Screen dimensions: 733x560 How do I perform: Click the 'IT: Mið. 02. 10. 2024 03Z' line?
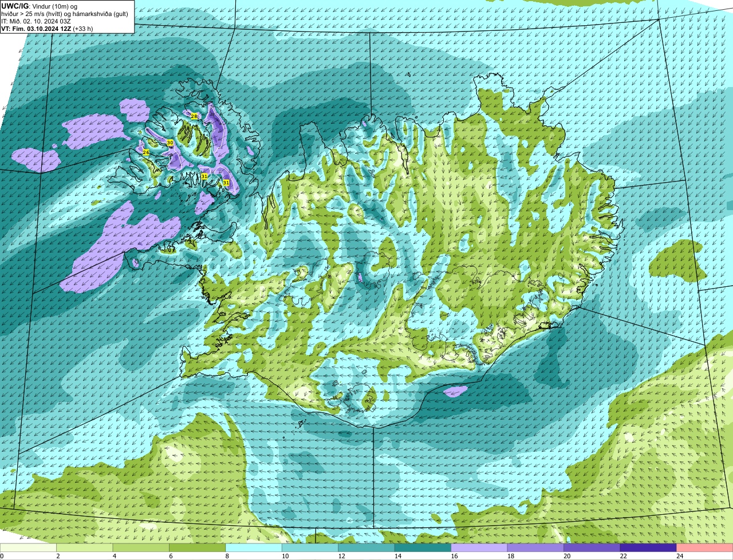click(36, 21)
